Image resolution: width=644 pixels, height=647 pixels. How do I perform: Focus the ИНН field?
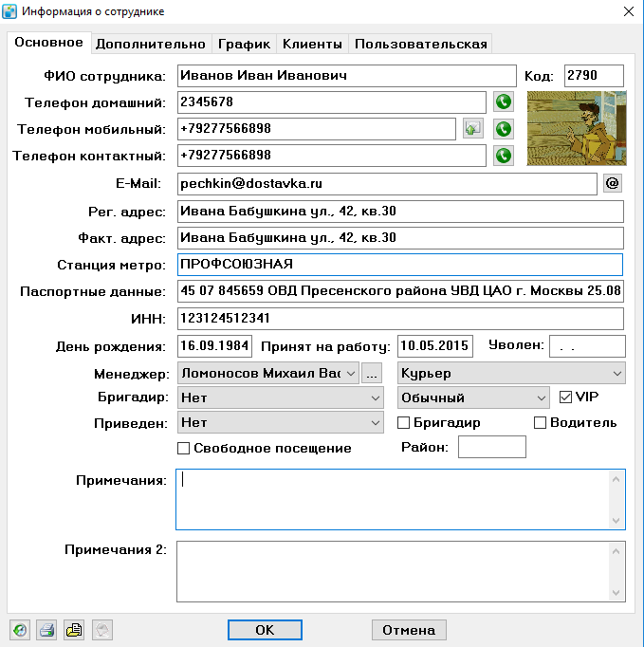(x=400, y=319)
